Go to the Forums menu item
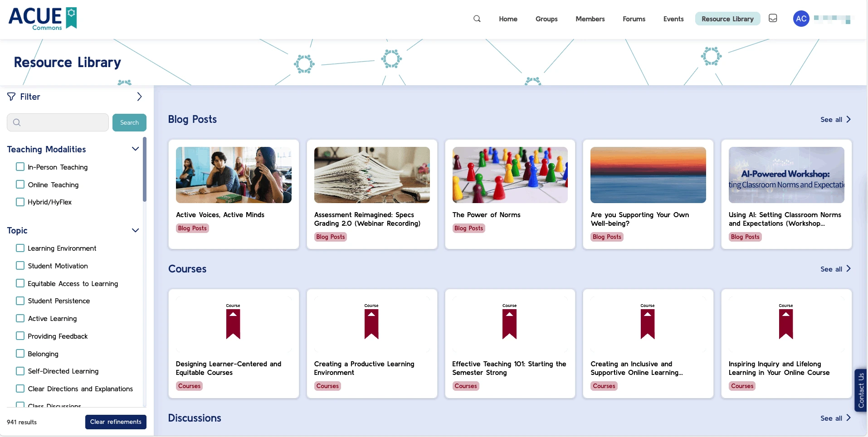 click(634, 19)
